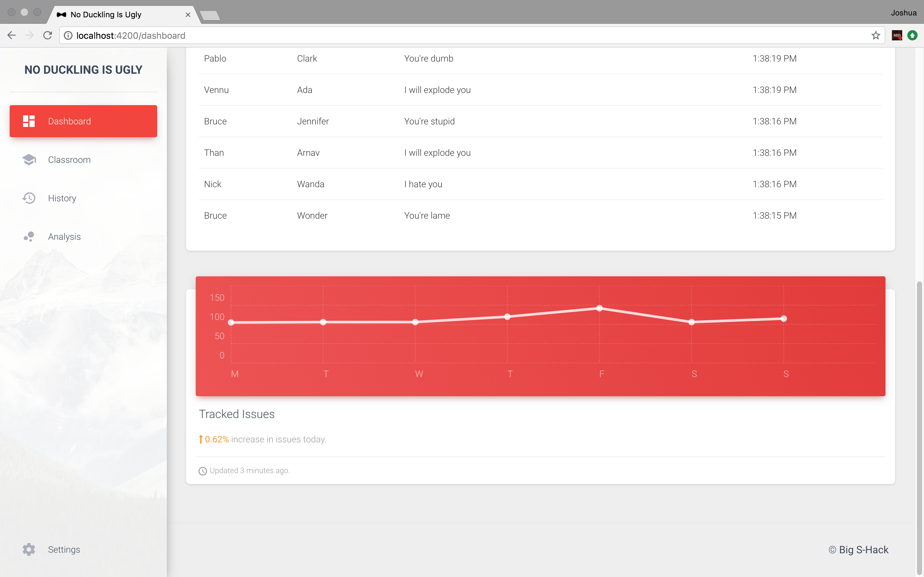924x577 pixels.
Task: Click the SIO browser extension icon
Action: click(x=897, y=36)
